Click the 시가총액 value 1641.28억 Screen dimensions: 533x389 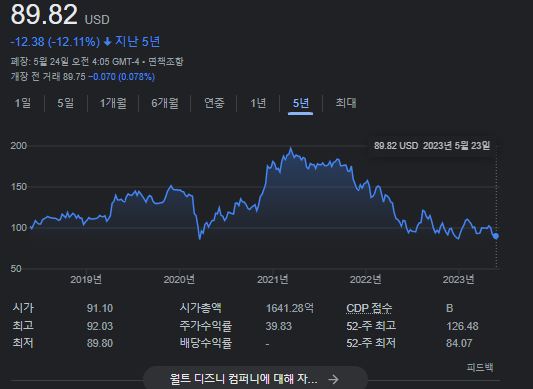pyautogui.click(x=290, y=308)
